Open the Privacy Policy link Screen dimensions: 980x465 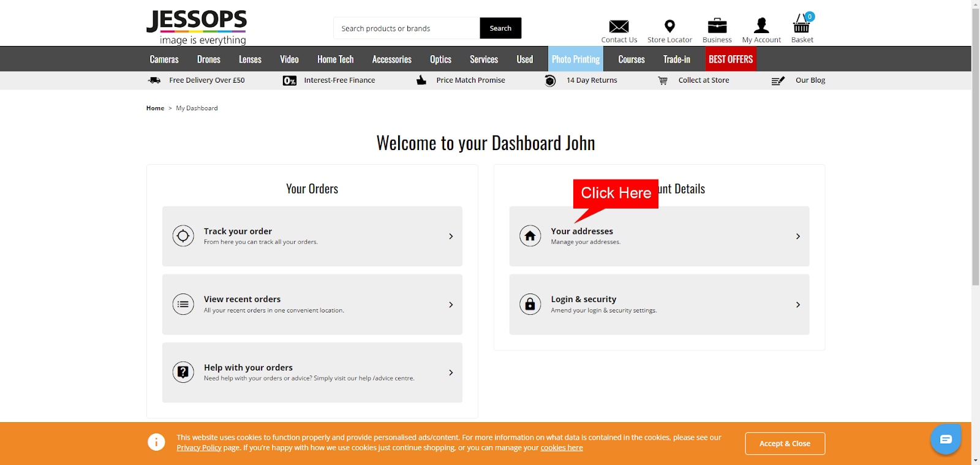199,448
